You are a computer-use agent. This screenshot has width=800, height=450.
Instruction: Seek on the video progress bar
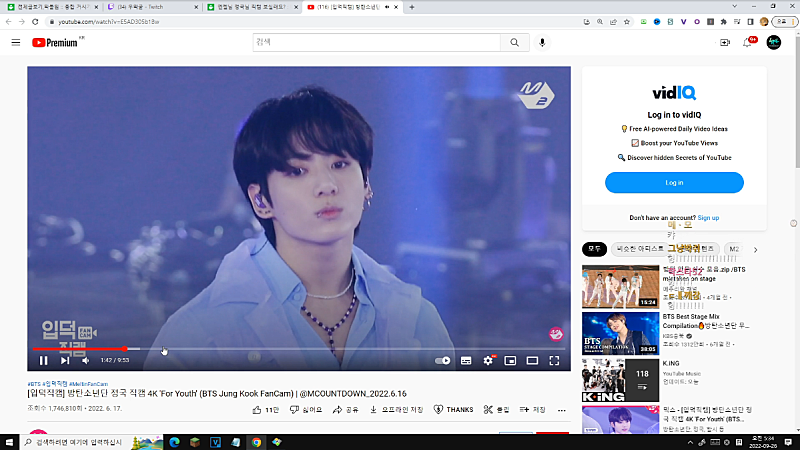pos(299,349)
